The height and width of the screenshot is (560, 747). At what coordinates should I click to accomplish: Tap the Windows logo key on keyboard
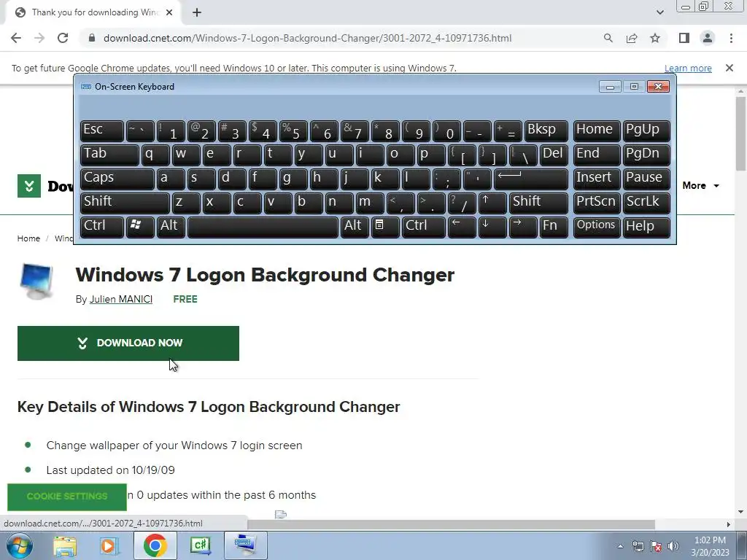point(140,227)
